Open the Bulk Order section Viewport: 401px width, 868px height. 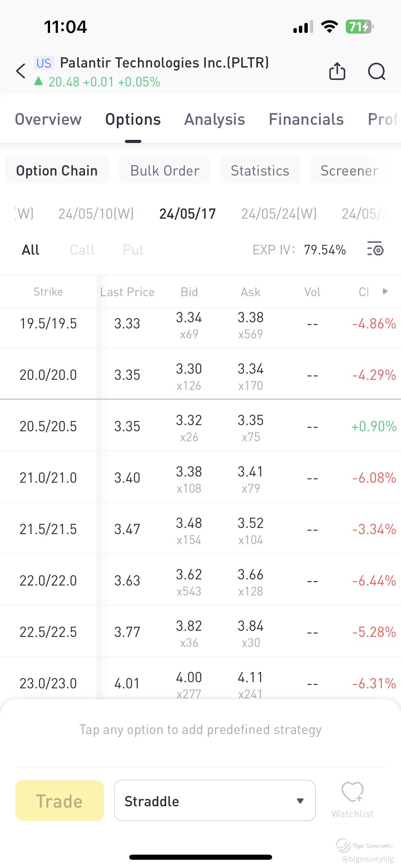[x=165, y=170]
